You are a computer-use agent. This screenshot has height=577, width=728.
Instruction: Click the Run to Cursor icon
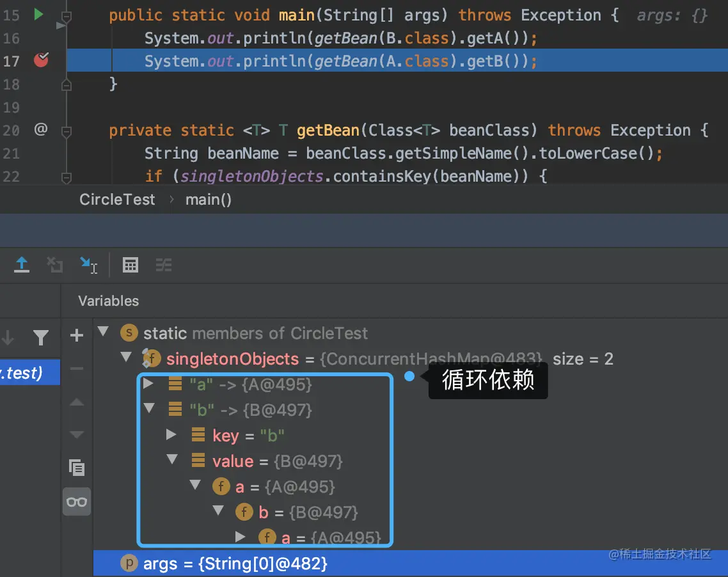click(x=88, y=265)
